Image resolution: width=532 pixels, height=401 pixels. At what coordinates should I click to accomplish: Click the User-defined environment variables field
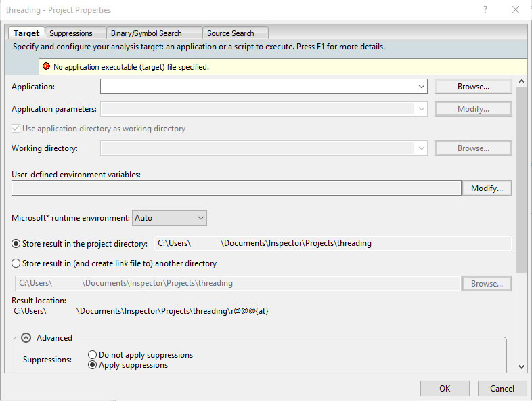236,188
